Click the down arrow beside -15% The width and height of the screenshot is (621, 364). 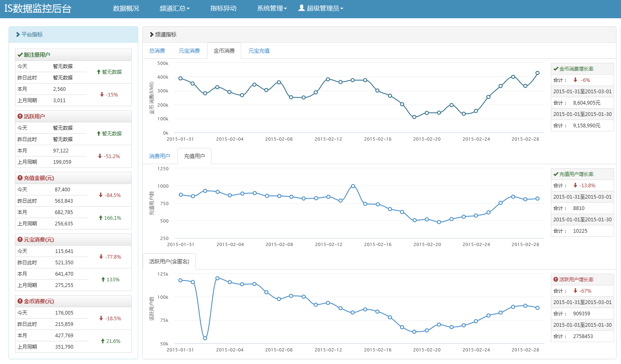tap(102, 94)
